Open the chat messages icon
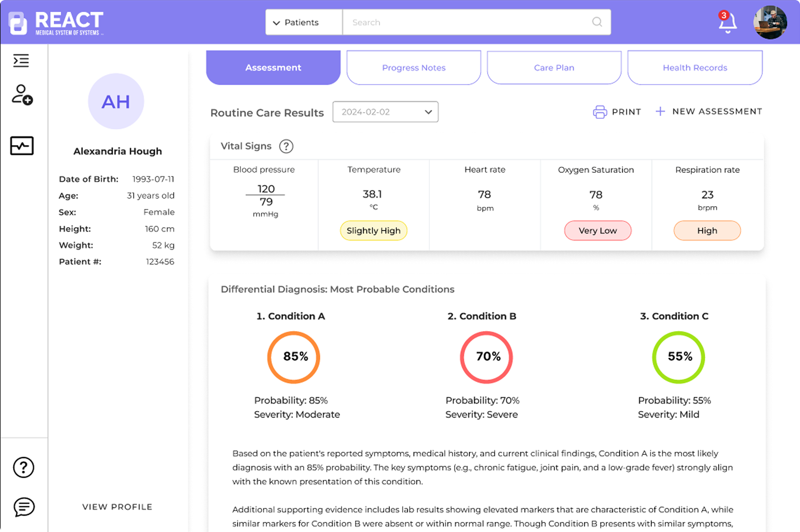Image resolution: width=800 pixels, height=532 pixels. [x=24, y=507]
